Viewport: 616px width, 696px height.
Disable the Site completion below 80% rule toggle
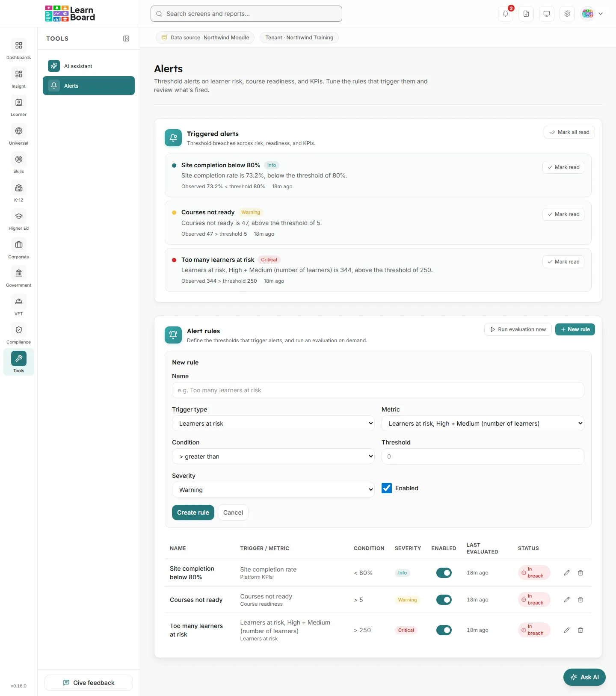[x=444, y=573]
